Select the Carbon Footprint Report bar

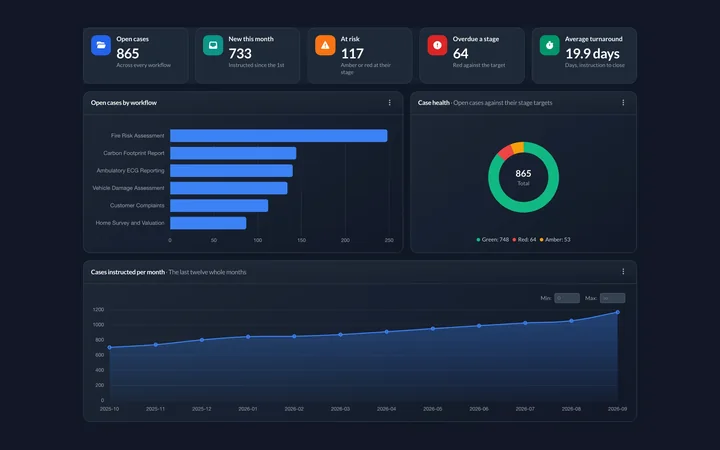233,153
